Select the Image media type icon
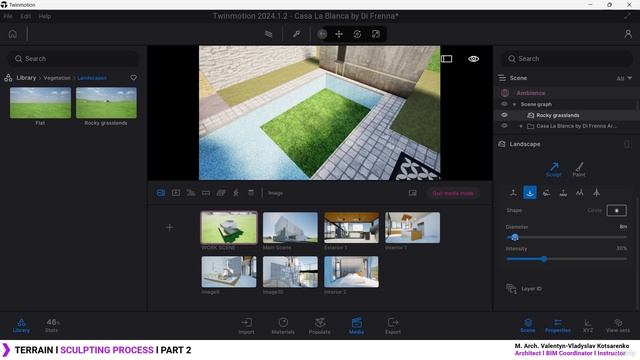Image resolution: width=640 pixels, height=360 pixels. pyautogui.click(x=161, y=193)
